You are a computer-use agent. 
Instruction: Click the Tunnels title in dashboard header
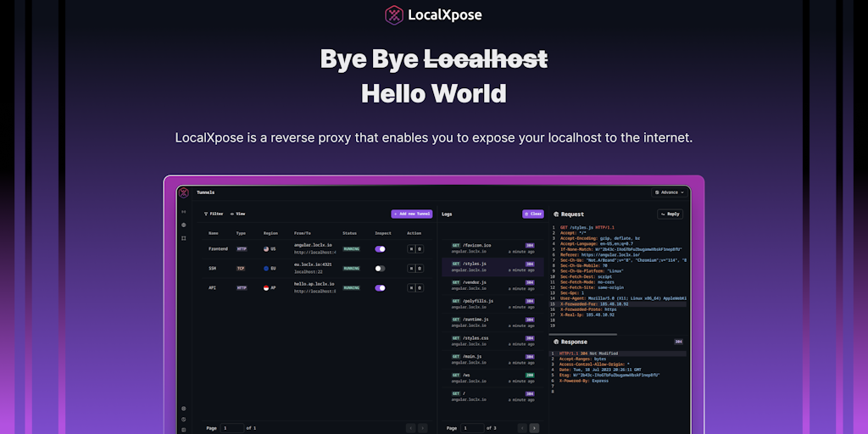(x=205, y=192)
